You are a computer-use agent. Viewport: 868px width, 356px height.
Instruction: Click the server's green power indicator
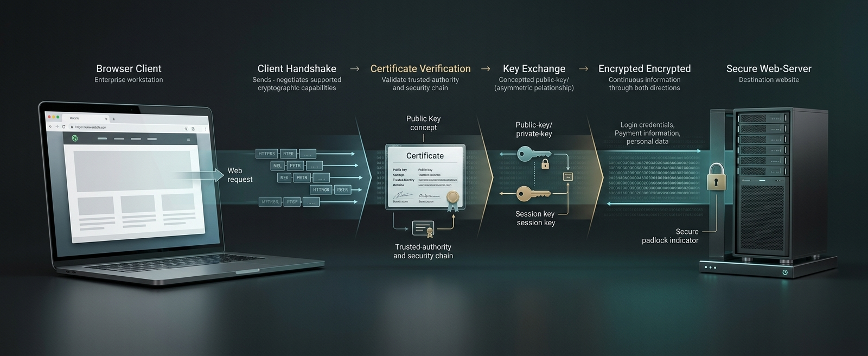click(x=785, y=272)
